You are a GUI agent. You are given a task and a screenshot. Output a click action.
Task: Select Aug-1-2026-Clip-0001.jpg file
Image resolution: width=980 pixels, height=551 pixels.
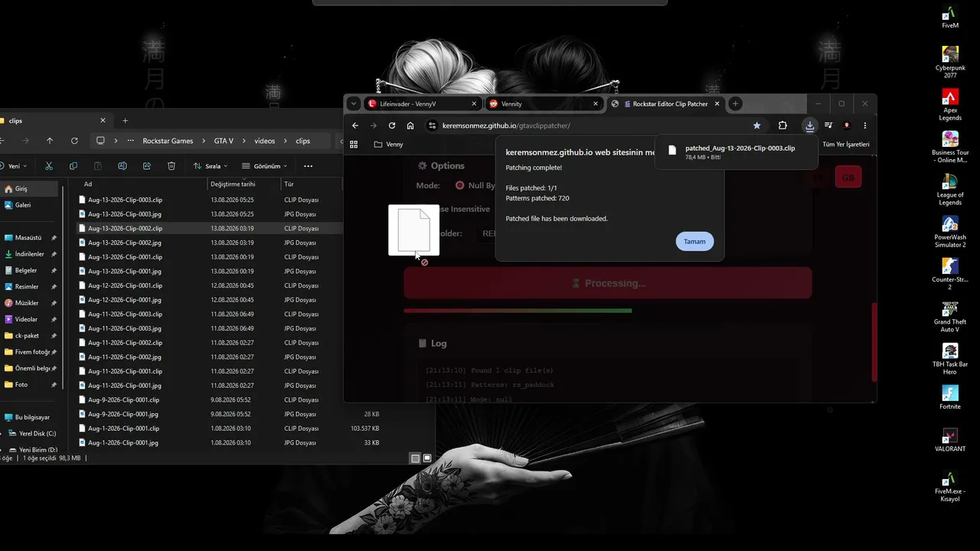[x=123, y=442]
